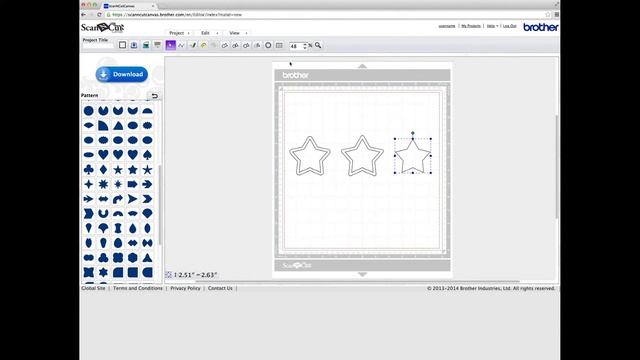Viewport: 640px width, 360px height.
Task: Open the Global Site footer link
Action: click(x=93, y=288)
